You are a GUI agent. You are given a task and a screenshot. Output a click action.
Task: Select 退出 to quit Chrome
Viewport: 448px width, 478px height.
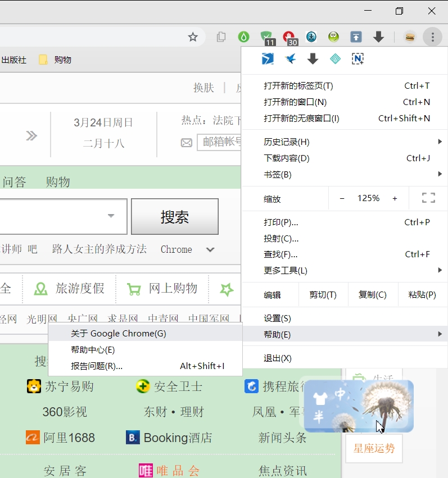[345, 358]
